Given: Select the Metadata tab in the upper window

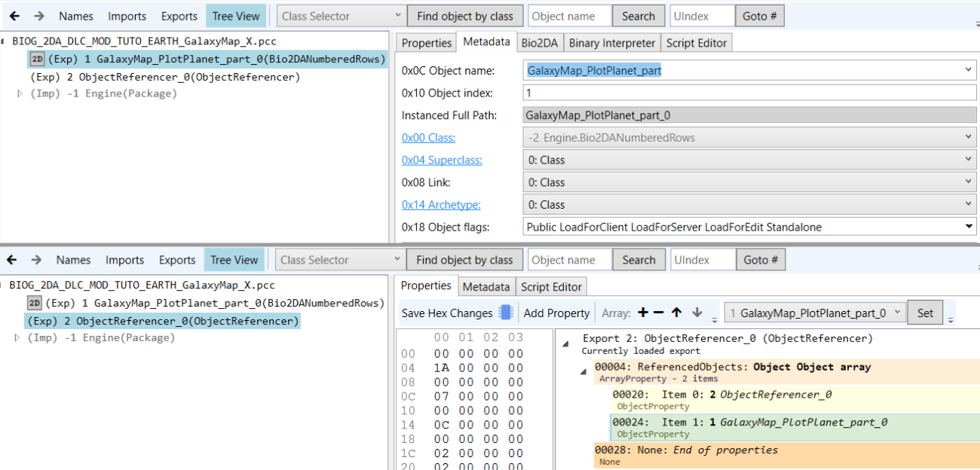Looking at the screenshot, I should [486, 42].
